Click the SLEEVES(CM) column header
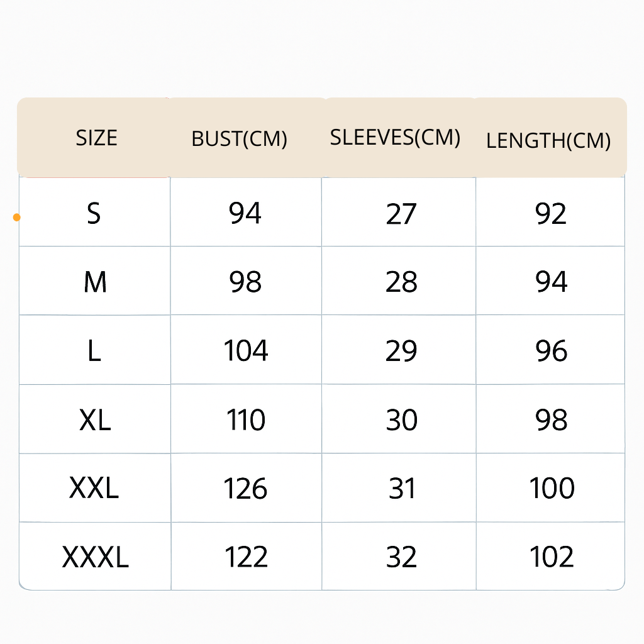 point(395,137)
